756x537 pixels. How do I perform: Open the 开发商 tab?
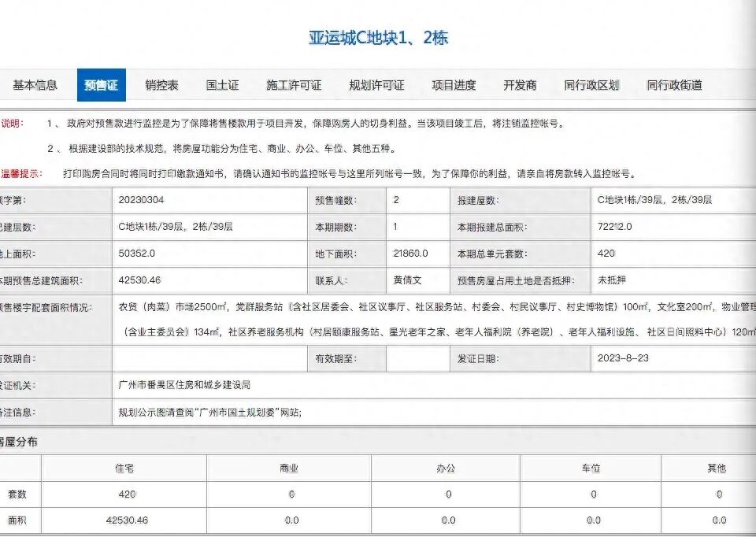pyautogui.click(x=520, y=85)
